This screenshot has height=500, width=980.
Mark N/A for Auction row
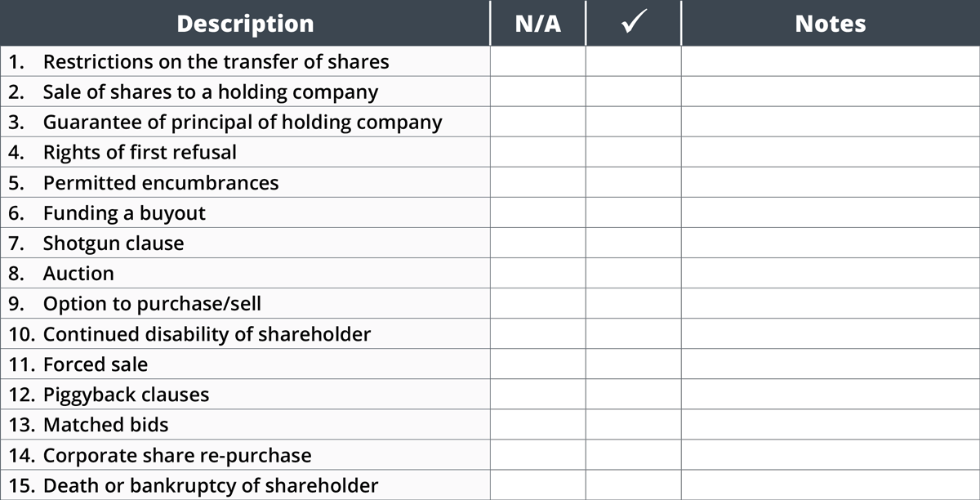[538, 273]
